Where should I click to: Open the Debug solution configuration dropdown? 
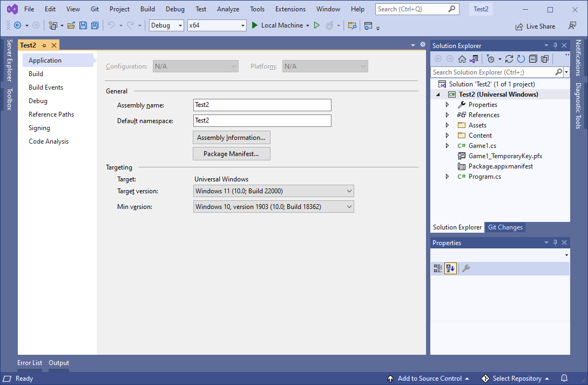click(166, 25)
